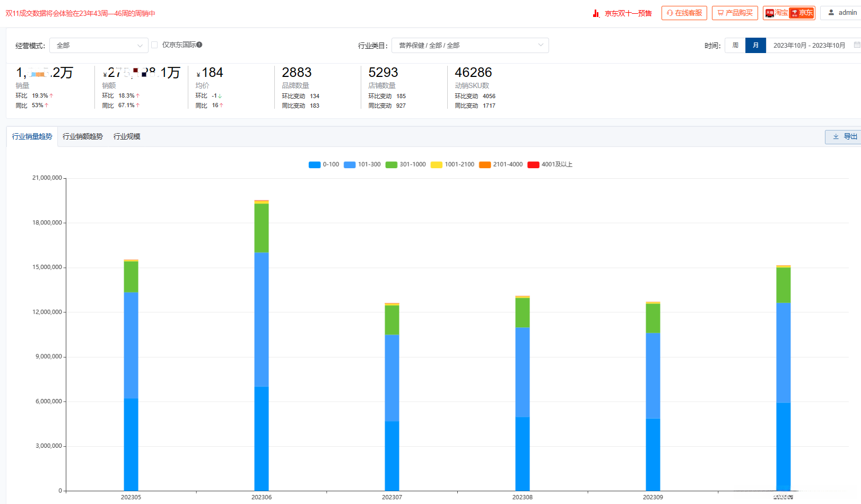Click the 202306 stacked bar in chart
The width and height of the screenshot is (861, 504).
point(262,345)
